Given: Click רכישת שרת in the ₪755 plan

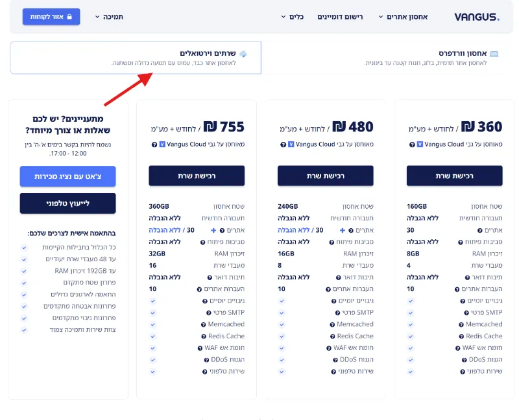Looking at the screenshot, I should pos(197,176).
